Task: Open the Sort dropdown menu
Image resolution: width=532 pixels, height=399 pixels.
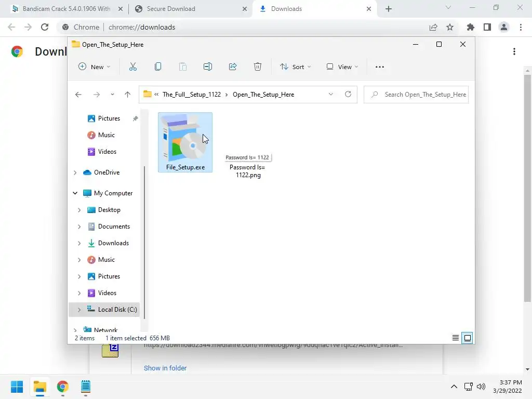Action: [295, 67]
